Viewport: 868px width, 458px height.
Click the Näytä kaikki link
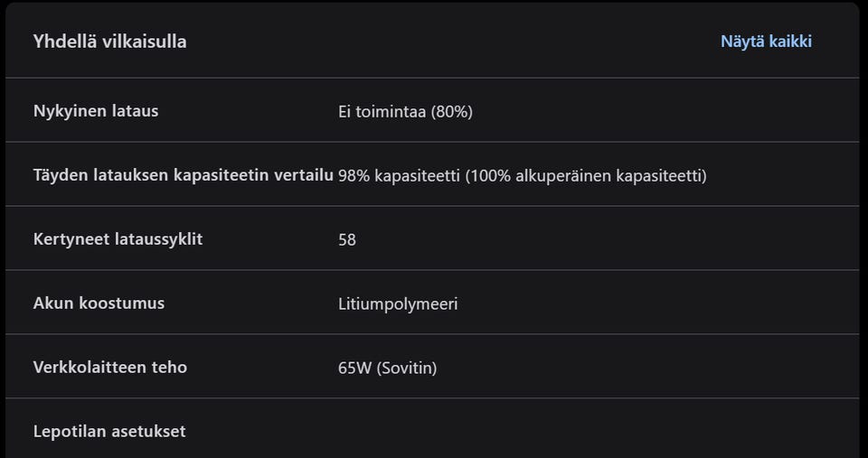point(766,42)
